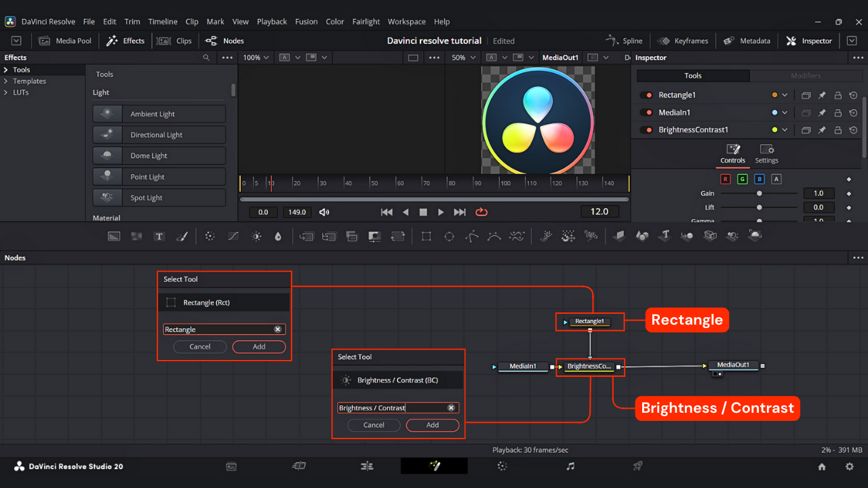Adjust the Gain slider handle
Screen dimensions: 868x488
coord(759,193)
